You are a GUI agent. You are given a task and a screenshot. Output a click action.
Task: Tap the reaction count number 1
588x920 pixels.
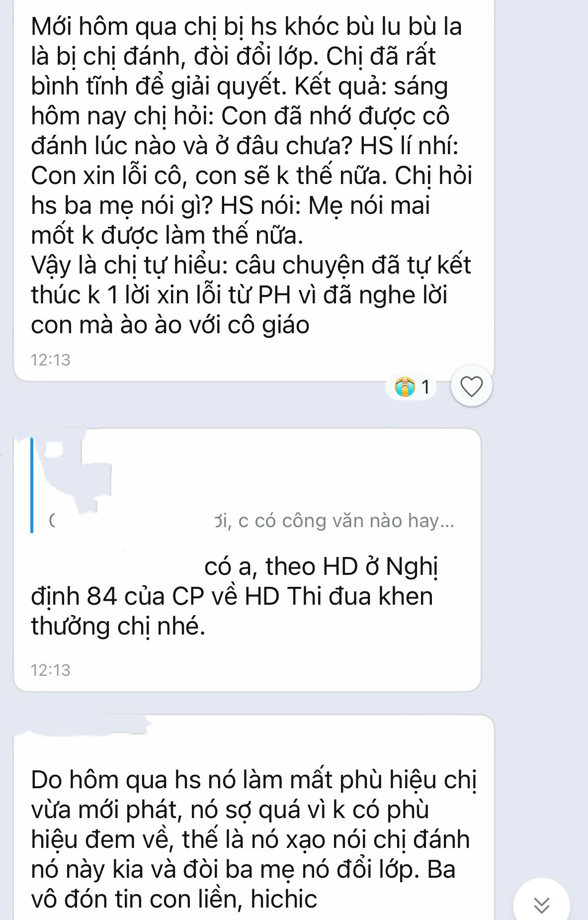coord(425,386)
